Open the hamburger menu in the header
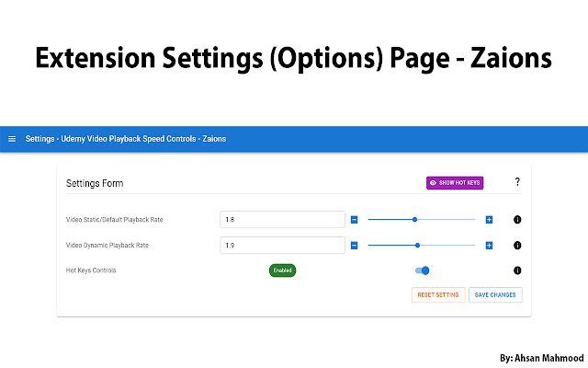Screen dimensions: 588x368 point(12,139)
